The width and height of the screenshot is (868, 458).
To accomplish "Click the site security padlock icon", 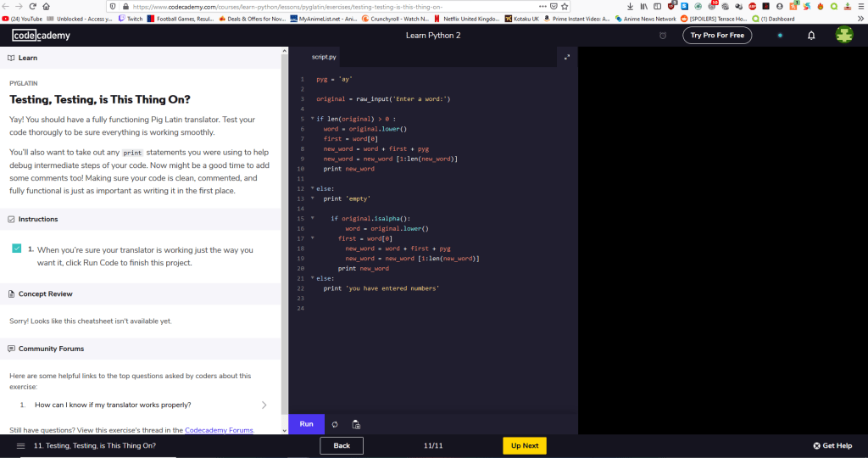I will 125,7.
